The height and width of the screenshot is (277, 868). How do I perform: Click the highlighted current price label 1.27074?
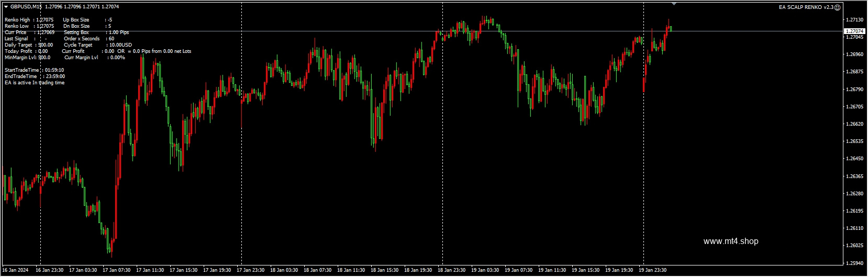click(x=854, y=31)
